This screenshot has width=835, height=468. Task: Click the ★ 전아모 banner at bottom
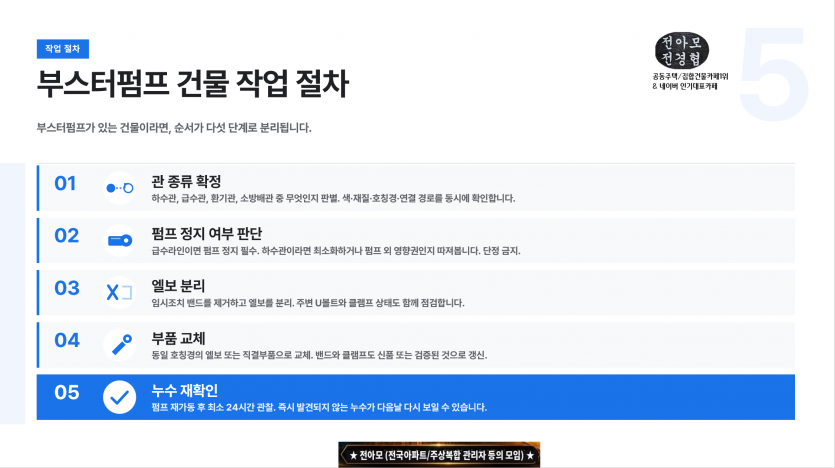click(439, 455)
